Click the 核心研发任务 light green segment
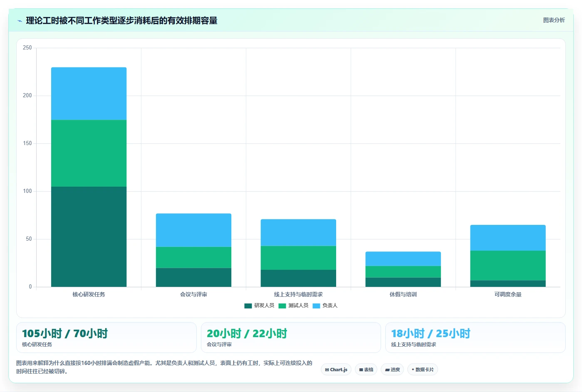The height and width of the screenshot is (392, 582). pos(89,153)
